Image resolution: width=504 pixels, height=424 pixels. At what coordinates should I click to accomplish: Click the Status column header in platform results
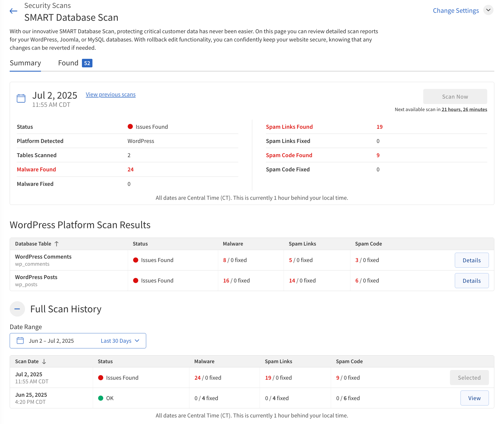point(140,244)
